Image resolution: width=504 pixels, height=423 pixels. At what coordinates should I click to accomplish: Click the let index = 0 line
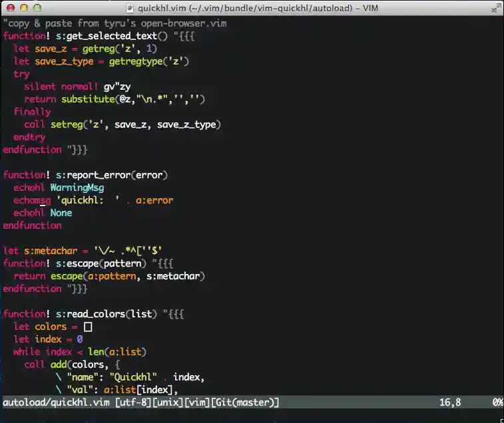[48, 339]
